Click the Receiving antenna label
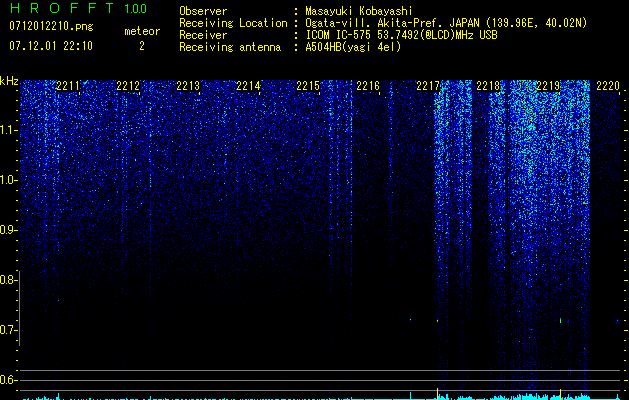The width and height of the screenshot is (629, 400). click(x=230, y=47)
